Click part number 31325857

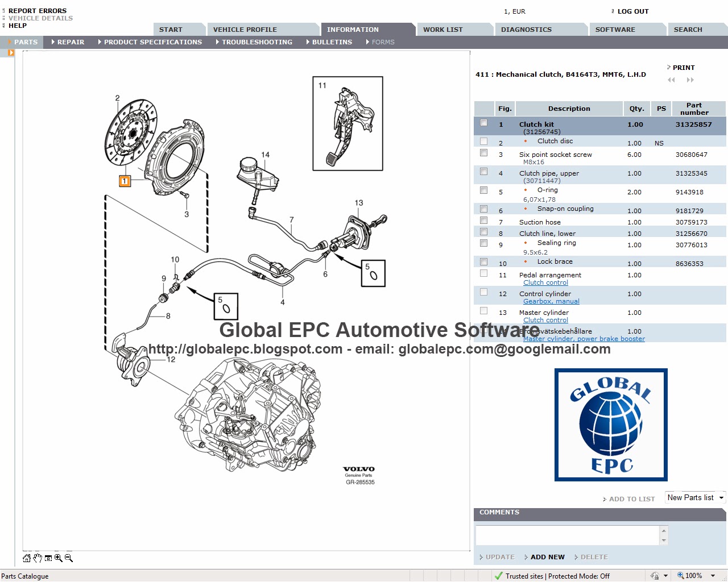tap(693, 124)
